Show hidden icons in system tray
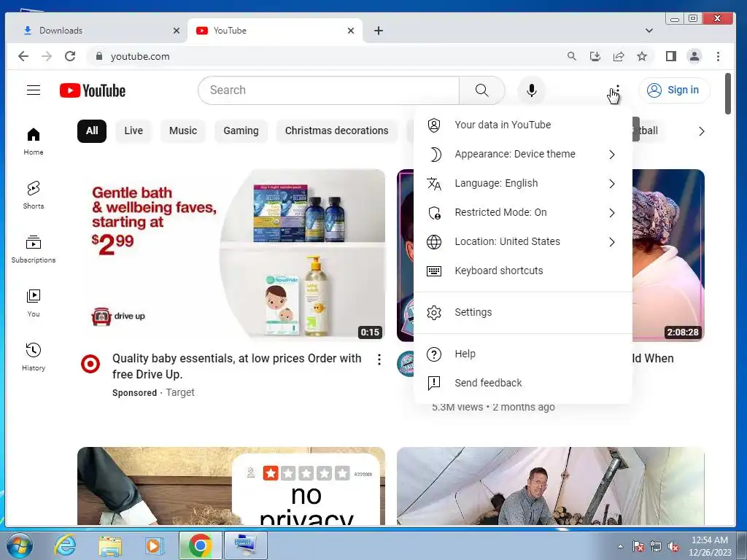Viewport: 747px width, 560px height. tap(620, 546)
